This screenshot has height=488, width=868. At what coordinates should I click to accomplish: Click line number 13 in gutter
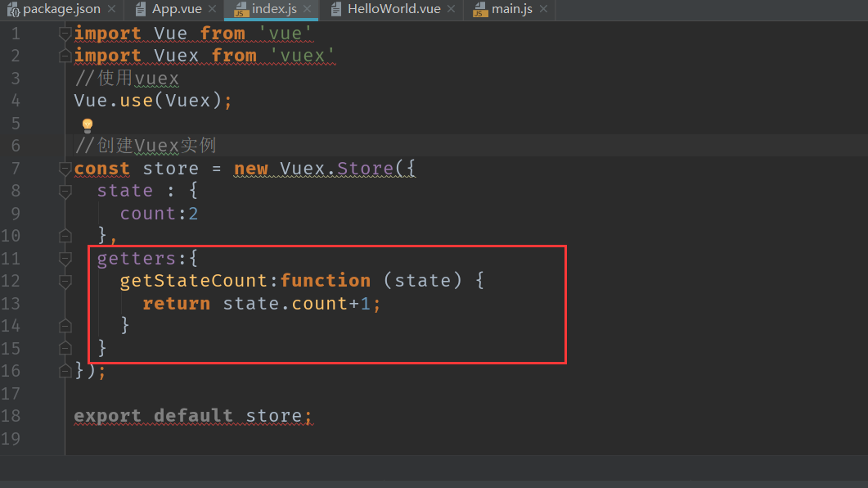(x=11, y=304)
